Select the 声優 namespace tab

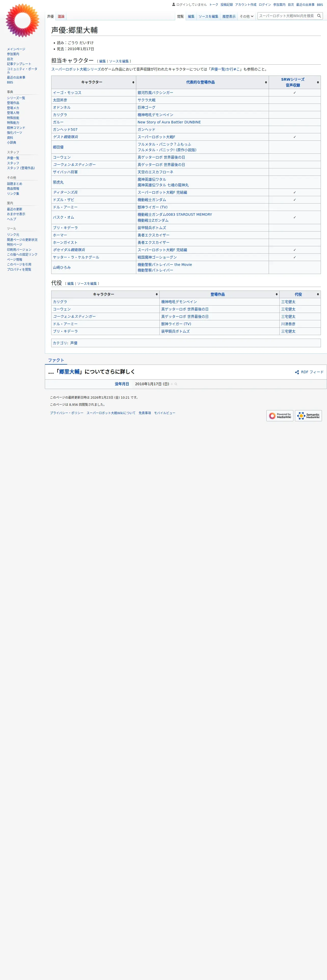[x=50, y=16]
